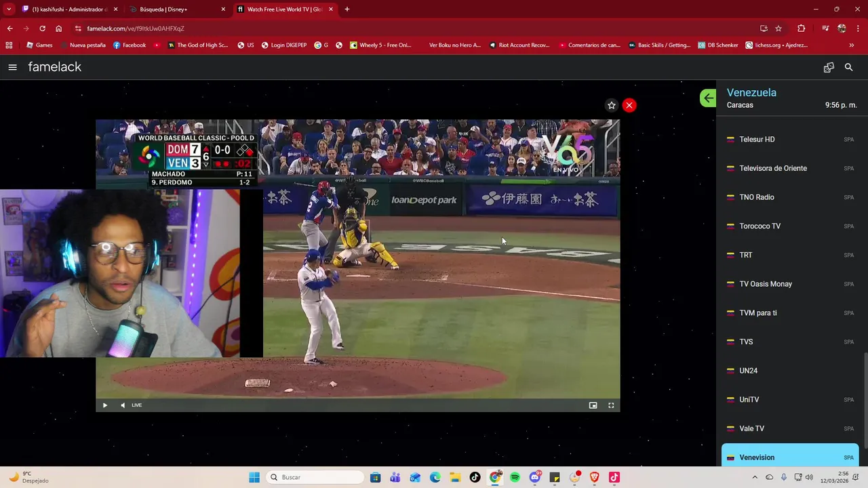Open the Wheely 5 bookmark
868x488 pixels.
(380, 45)
